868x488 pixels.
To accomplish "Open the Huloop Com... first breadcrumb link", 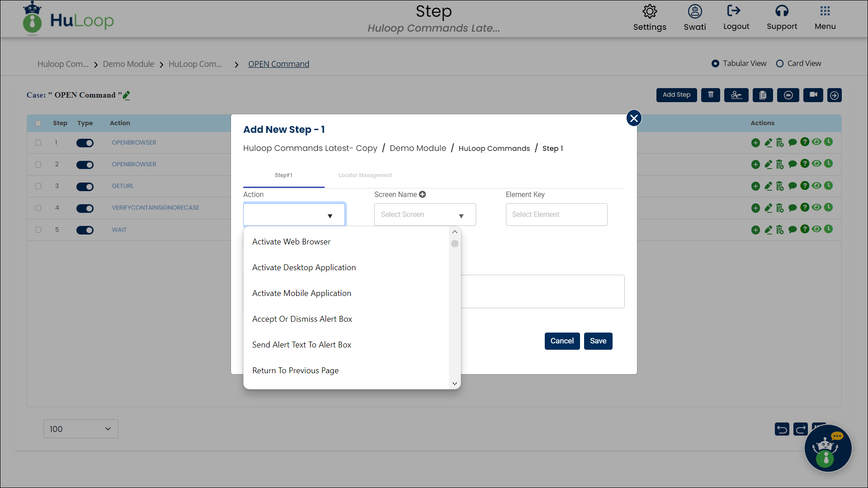I will point(63,64).
